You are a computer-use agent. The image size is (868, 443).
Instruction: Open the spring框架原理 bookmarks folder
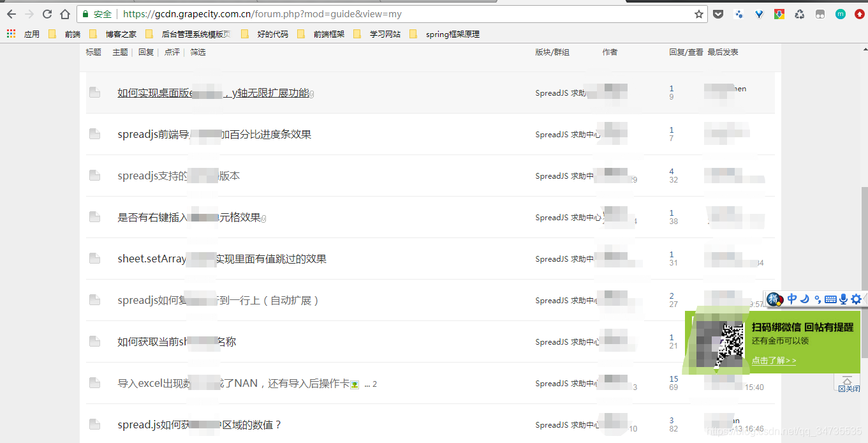(x=445, y=34)
